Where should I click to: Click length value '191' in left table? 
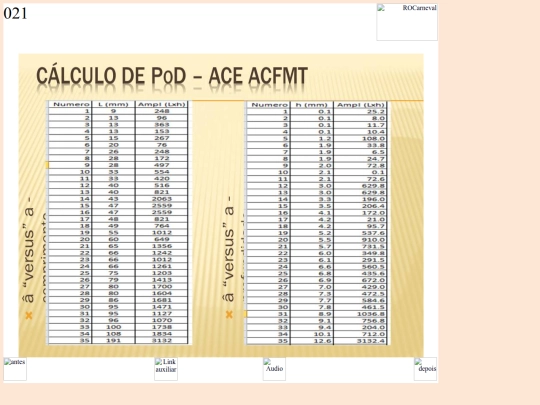pos(113,341)
